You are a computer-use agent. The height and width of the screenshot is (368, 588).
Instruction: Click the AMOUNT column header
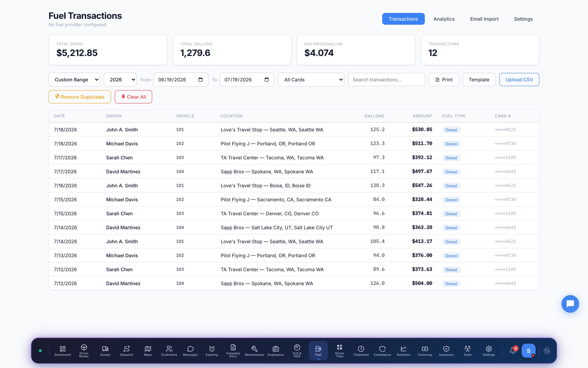click(x=422, y=116)
